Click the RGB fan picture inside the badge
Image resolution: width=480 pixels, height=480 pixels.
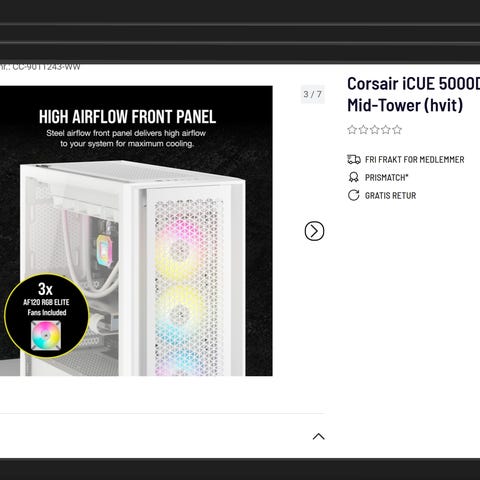coord(46,335)
